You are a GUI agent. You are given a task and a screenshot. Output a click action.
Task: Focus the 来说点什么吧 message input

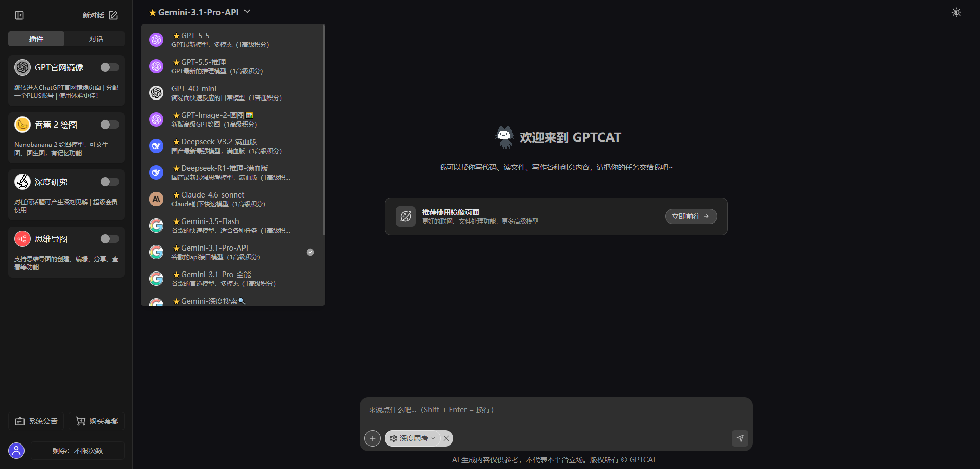click(556, 410)
